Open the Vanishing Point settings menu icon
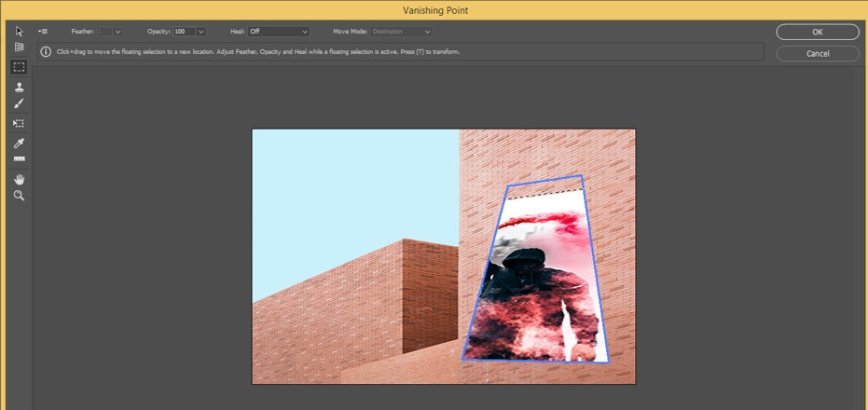Viewport: 868px width, 410px height. (x=43, y=32)
